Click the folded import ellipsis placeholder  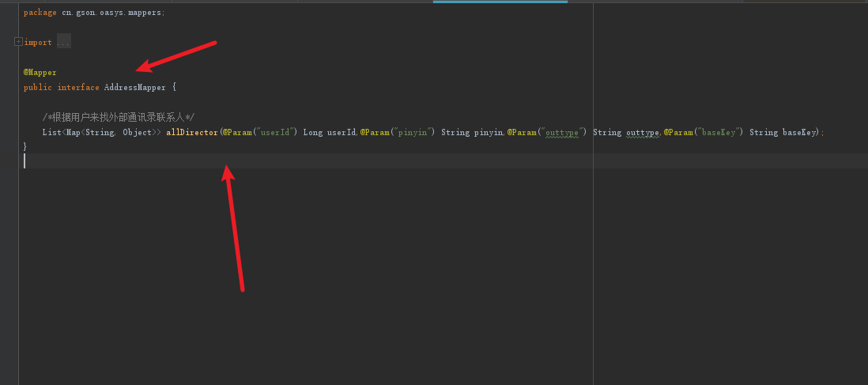63,42
